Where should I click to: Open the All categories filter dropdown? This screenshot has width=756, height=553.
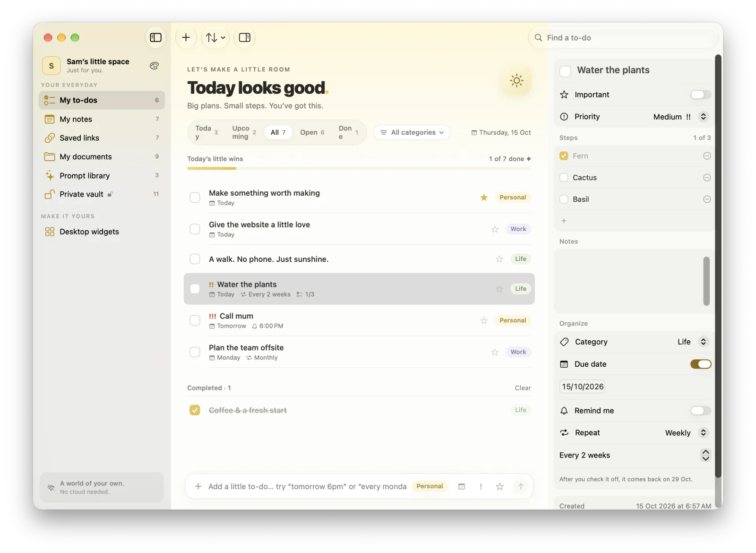412,132
